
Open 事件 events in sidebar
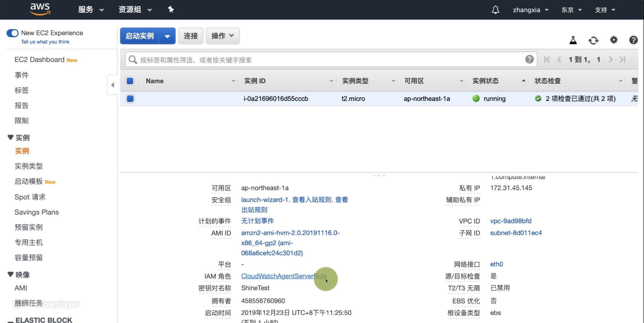point(21,75)
